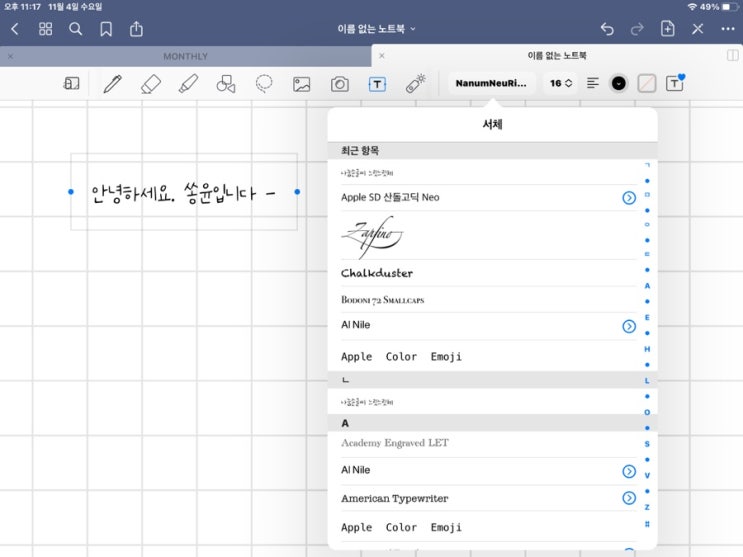The image size is (743, 557).
Task: Jump to index letter Z
Action: click(x=647, y=507)
